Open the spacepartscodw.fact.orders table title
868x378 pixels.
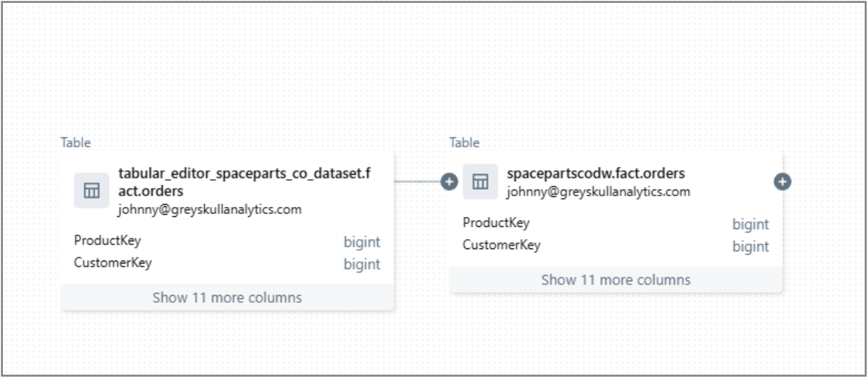[596, 173]
